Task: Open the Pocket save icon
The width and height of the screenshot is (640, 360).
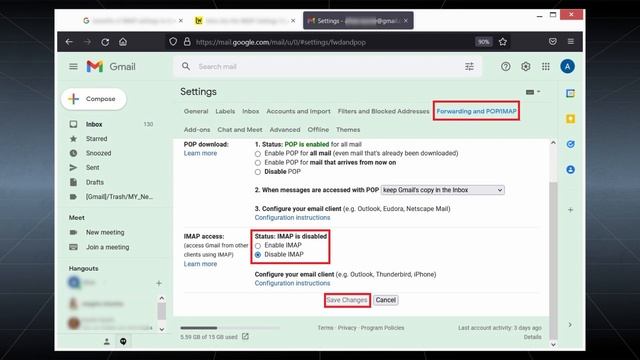Action: pos(553,42)
